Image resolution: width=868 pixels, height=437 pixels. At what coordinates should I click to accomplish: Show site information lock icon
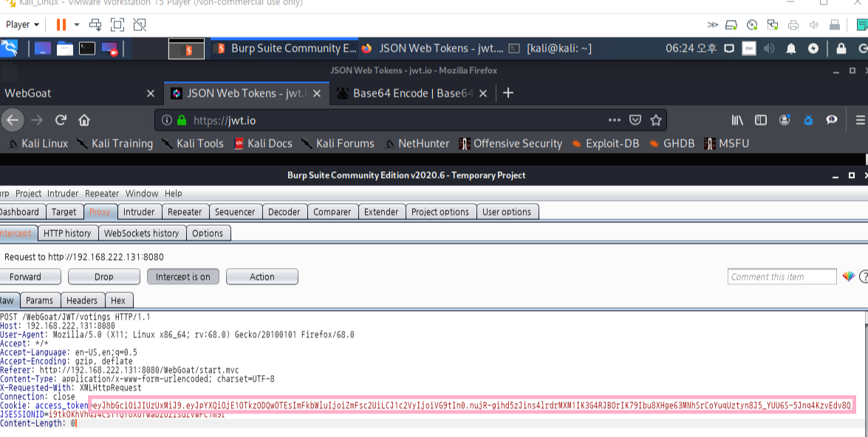click(182, 120)
